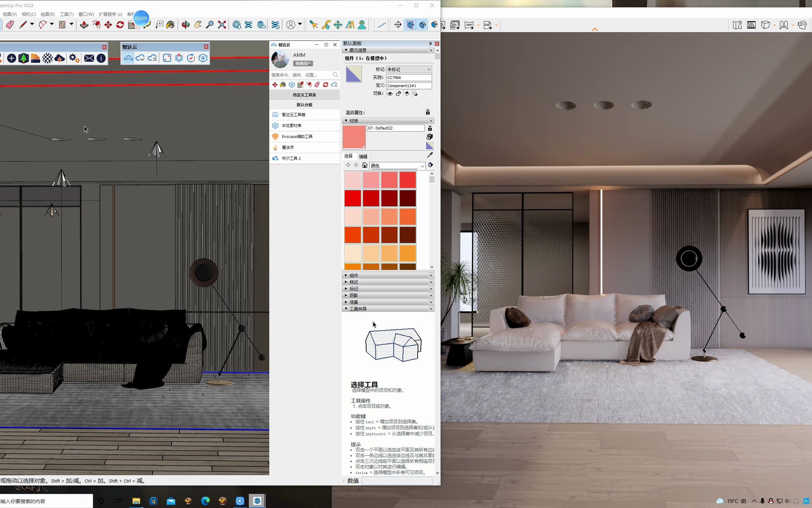Click the 3D box icon in Zhida Cloud toolbar
The height and width of the screenshot is (508, 812).
click(203, 58)
